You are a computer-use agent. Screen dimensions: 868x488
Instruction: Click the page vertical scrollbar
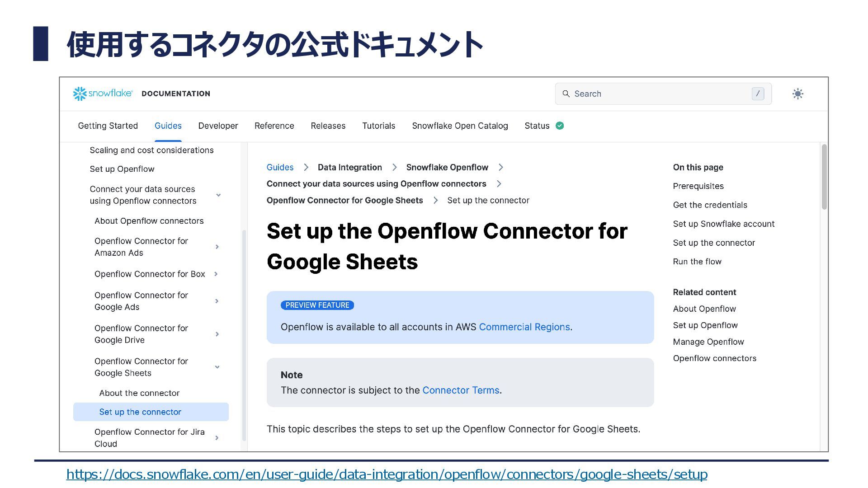824,177
